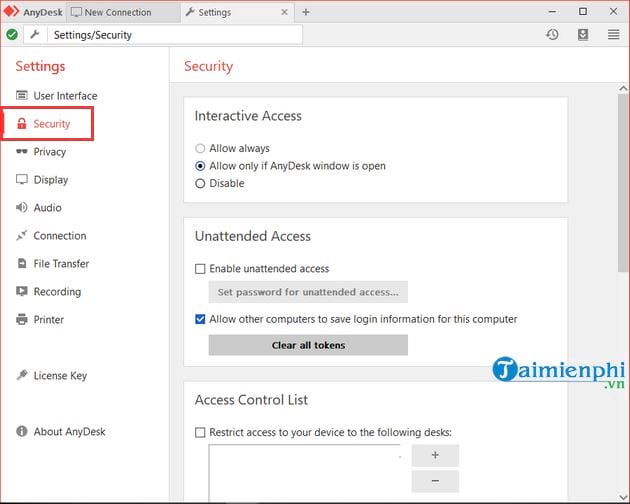Remove a desk with the minus button

[435, 481]
